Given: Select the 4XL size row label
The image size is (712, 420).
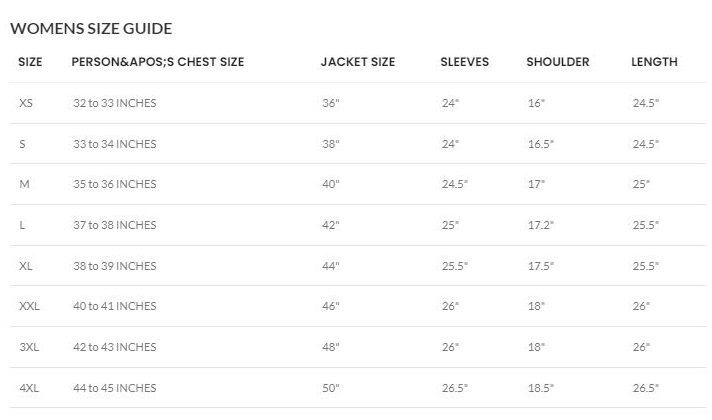Looking at the screenshot, I should [29, 387].
